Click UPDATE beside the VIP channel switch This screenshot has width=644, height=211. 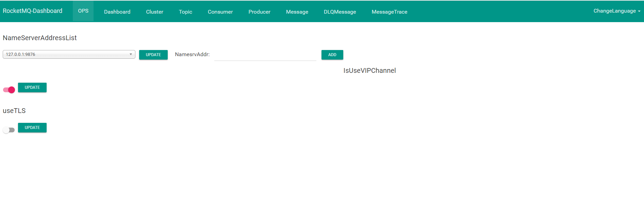32,87
